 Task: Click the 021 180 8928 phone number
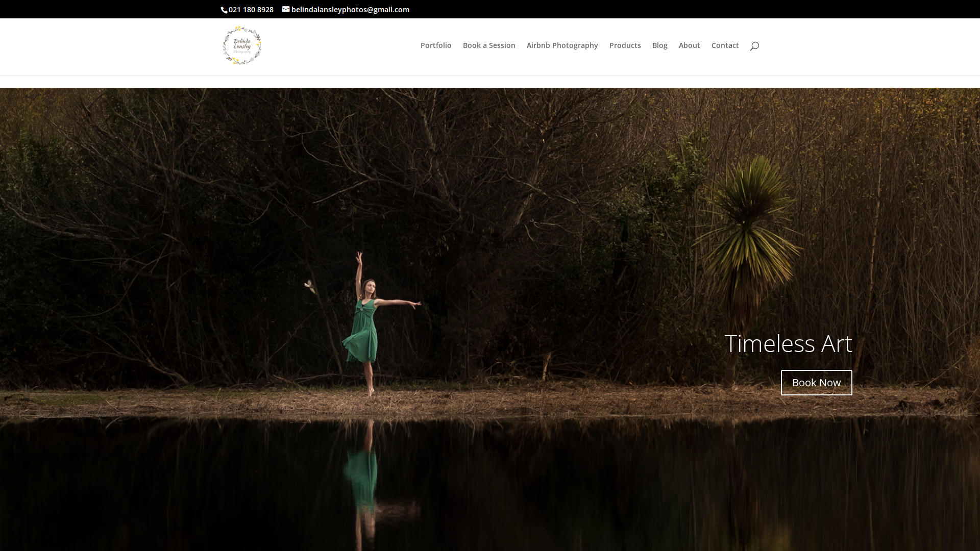[251, 9]
